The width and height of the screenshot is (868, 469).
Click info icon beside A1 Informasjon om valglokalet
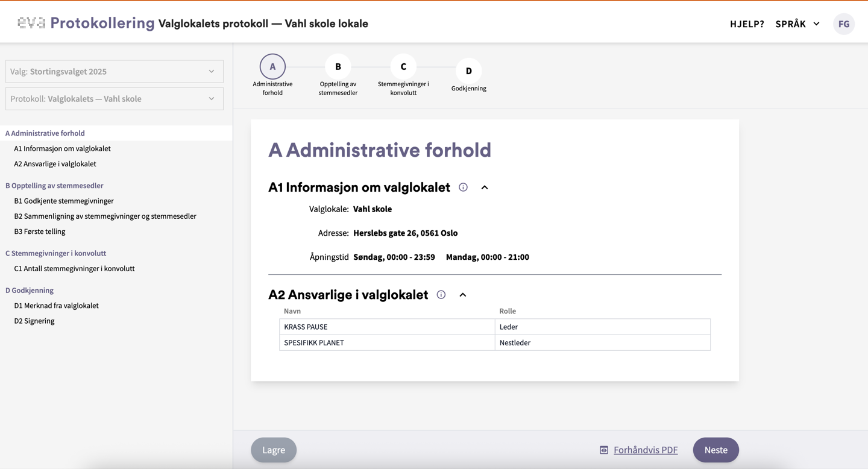[x=463, y=187]
